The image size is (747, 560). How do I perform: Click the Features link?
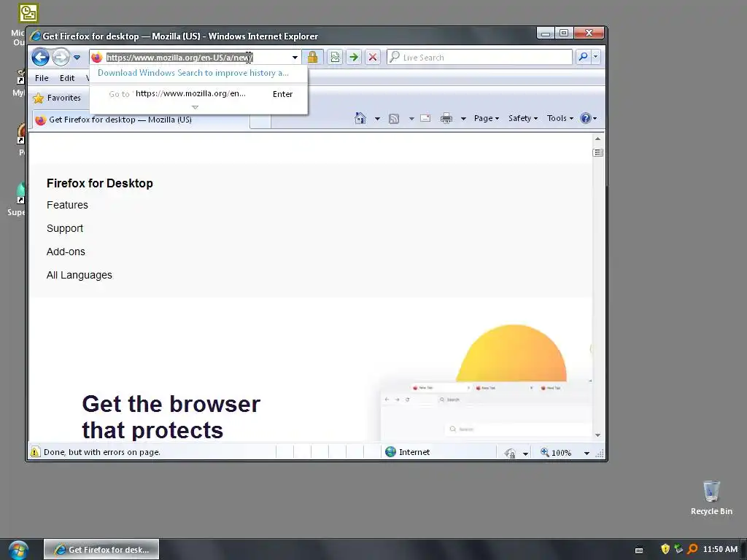pos(67,205)
